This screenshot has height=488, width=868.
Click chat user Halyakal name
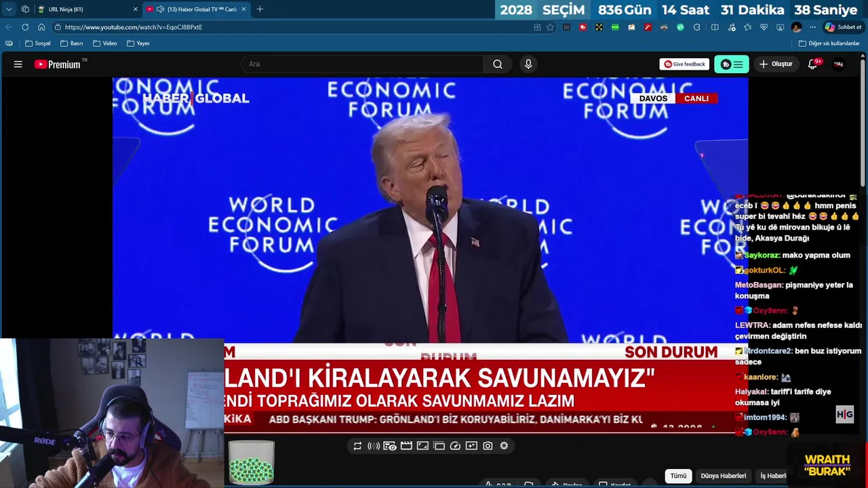pos(751,392)
